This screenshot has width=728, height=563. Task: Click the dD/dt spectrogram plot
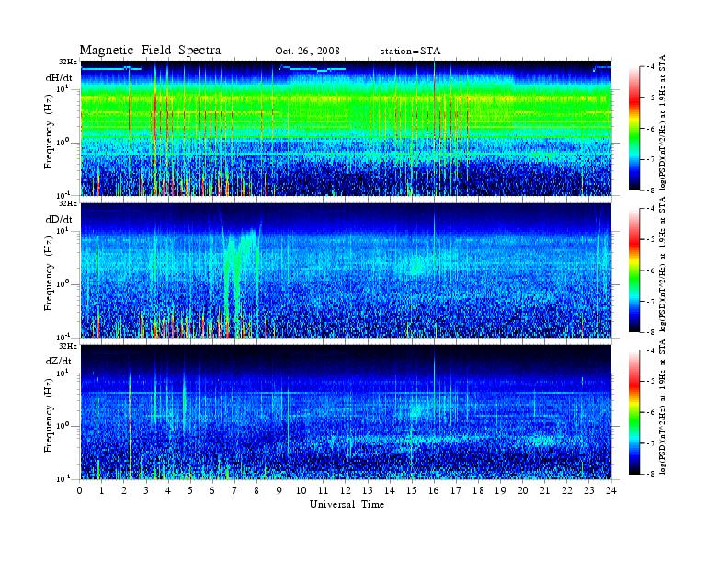pyautogui.click(x=346, y=270)
